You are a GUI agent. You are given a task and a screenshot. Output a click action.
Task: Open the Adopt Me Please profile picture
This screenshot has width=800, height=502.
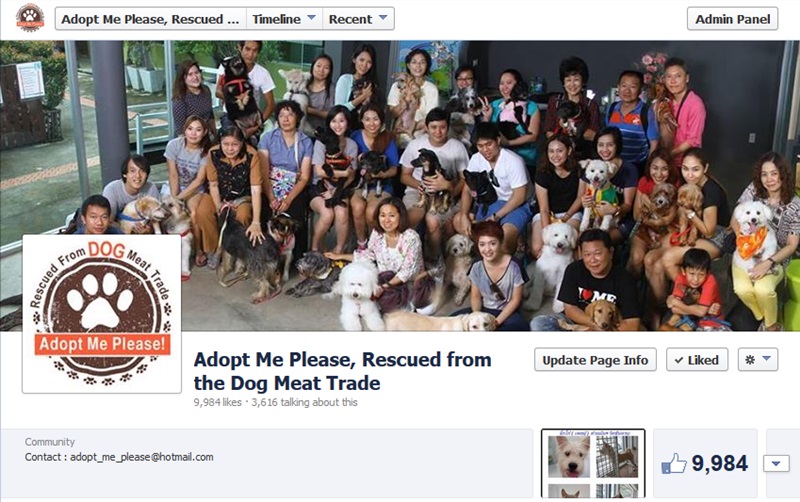(x=102, y=314)
